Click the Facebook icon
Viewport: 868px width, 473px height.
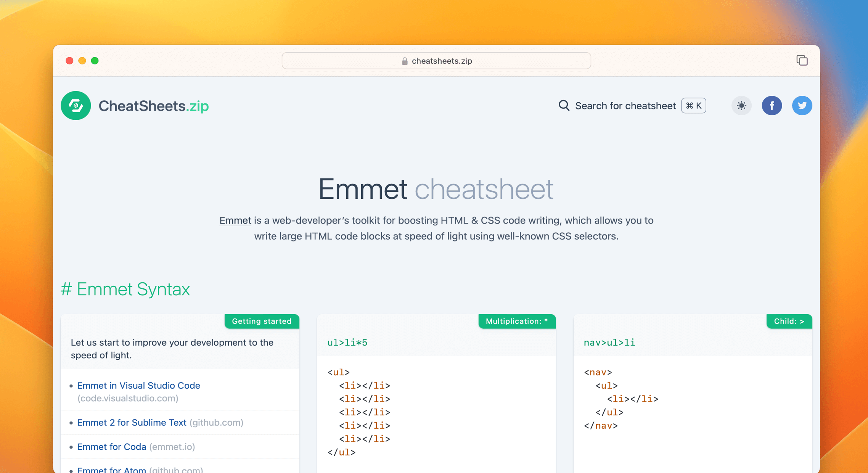coord(772,106)
